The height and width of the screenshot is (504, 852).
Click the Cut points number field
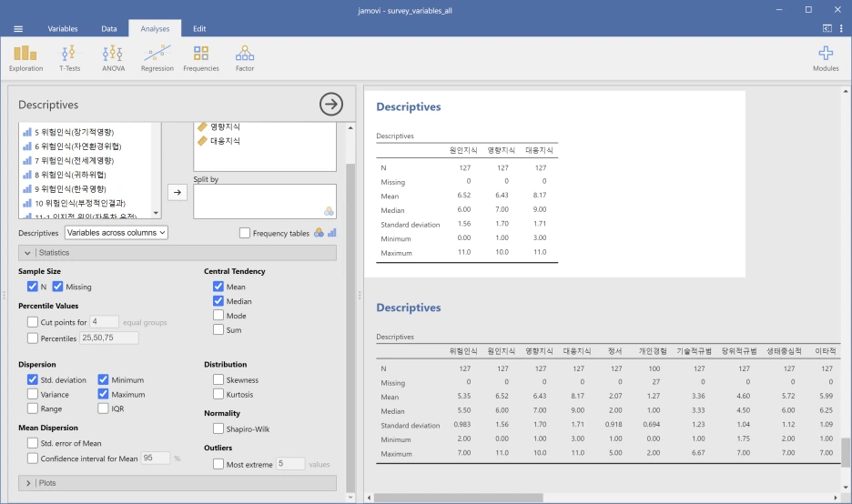click(105, 321)
